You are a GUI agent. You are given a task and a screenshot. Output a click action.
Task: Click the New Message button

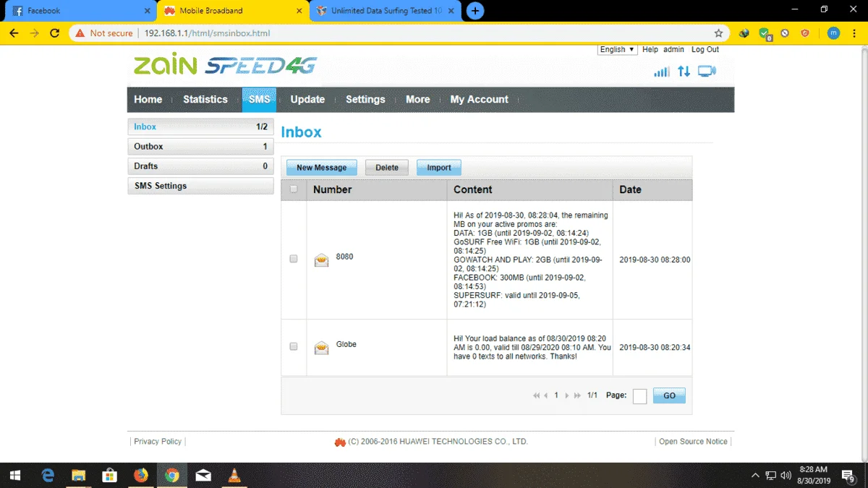click(321, 167)
